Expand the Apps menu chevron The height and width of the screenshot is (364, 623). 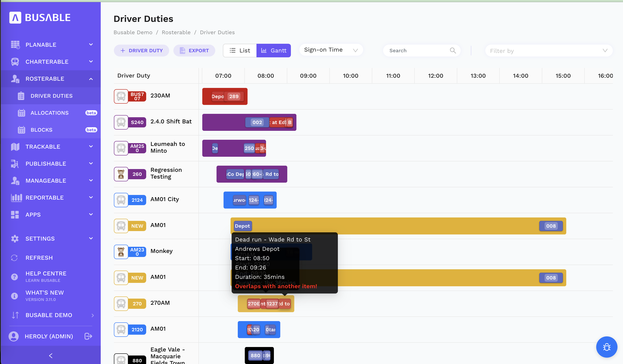click(x=91, y=214)
